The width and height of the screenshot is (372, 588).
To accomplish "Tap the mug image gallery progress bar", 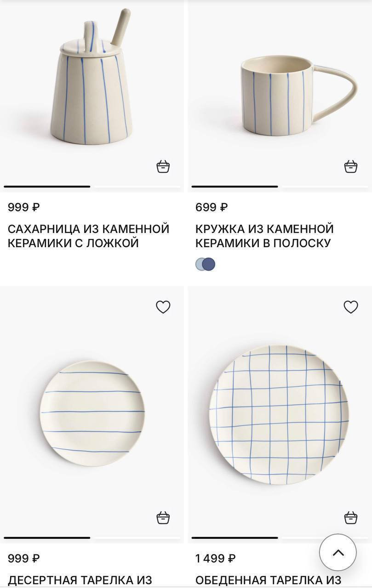I will 280,187.
